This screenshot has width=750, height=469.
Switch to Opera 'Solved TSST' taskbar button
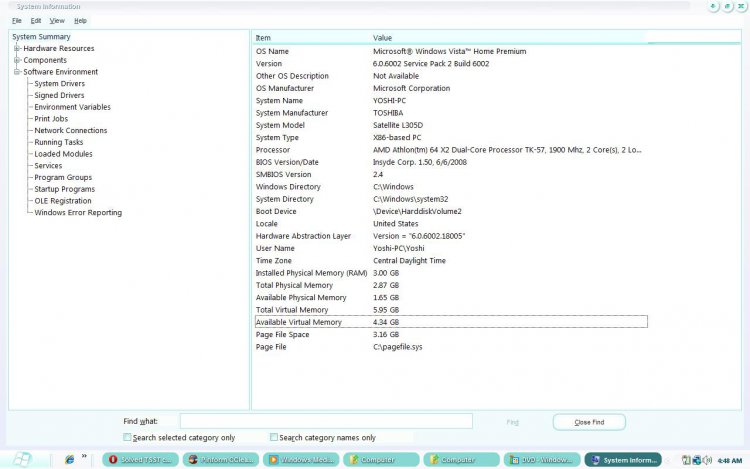141,459
